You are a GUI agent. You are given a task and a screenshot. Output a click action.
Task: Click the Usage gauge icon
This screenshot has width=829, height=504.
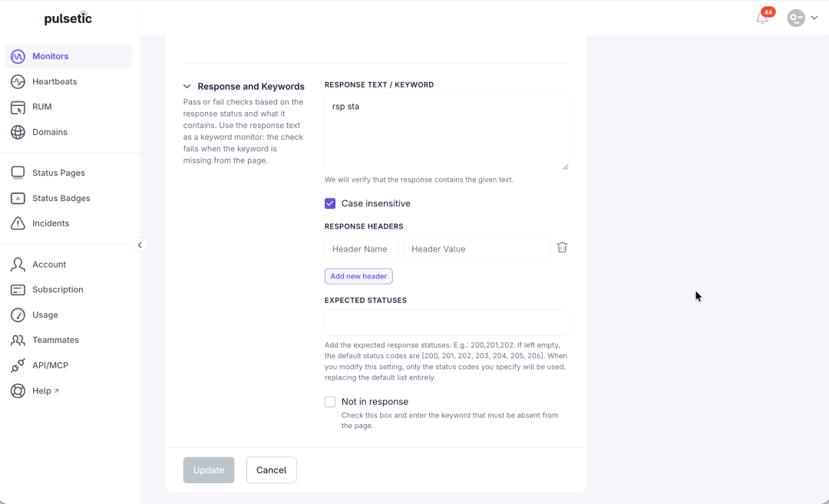(18, 315)
